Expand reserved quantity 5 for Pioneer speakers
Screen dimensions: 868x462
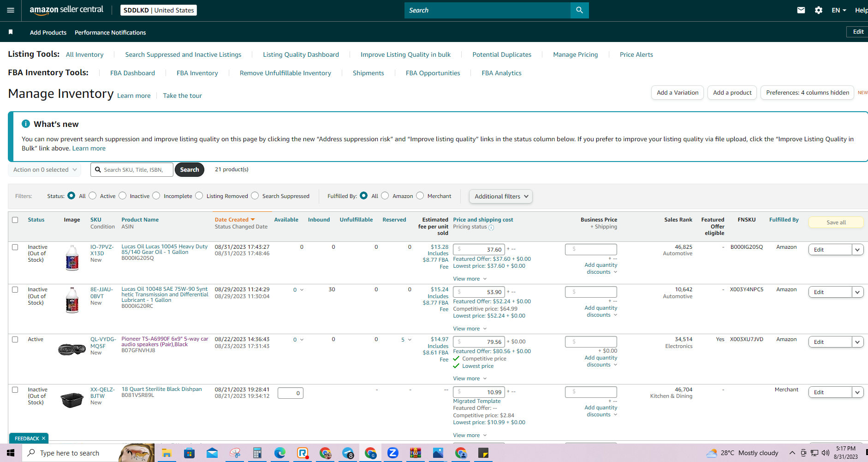pos(406,340)
